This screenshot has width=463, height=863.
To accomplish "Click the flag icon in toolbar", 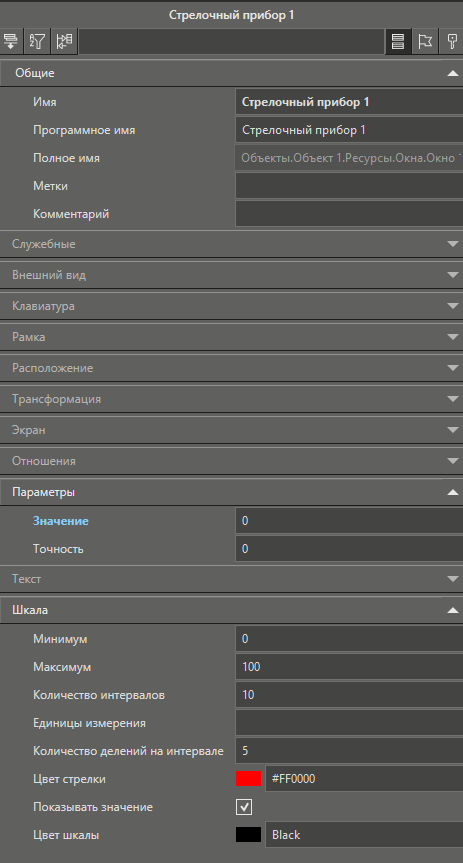I will tap(425, 41).
